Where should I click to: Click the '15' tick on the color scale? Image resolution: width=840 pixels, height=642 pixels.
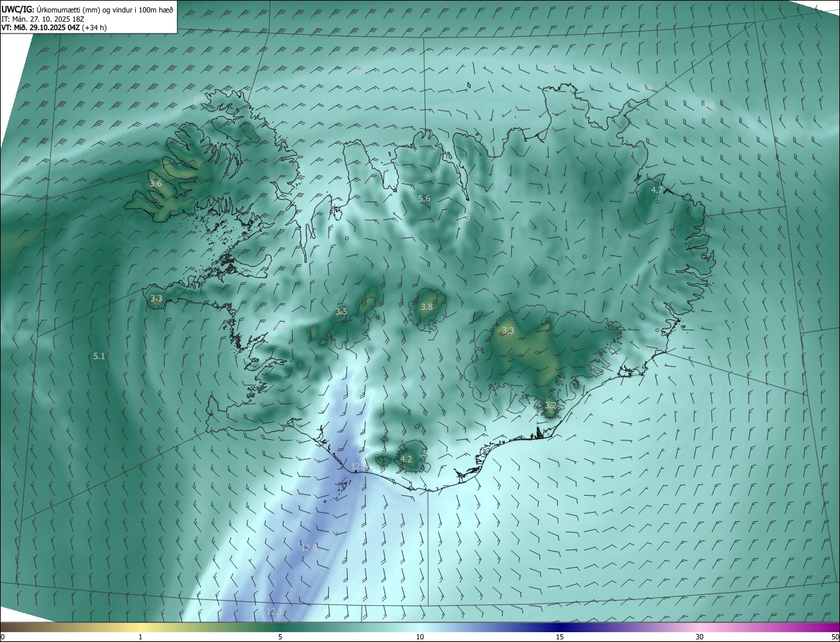coord(560,637)
